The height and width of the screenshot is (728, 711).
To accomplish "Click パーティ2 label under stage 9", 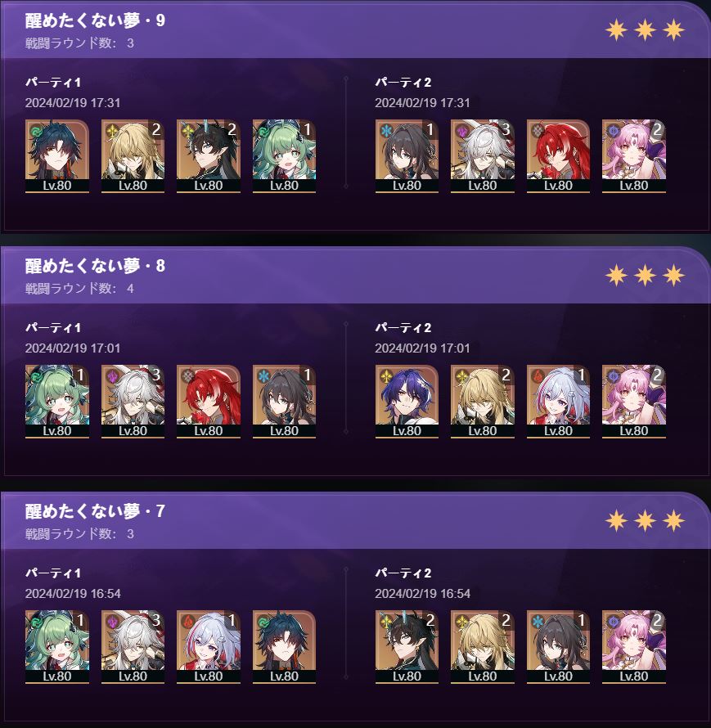I will pos(403,83).
